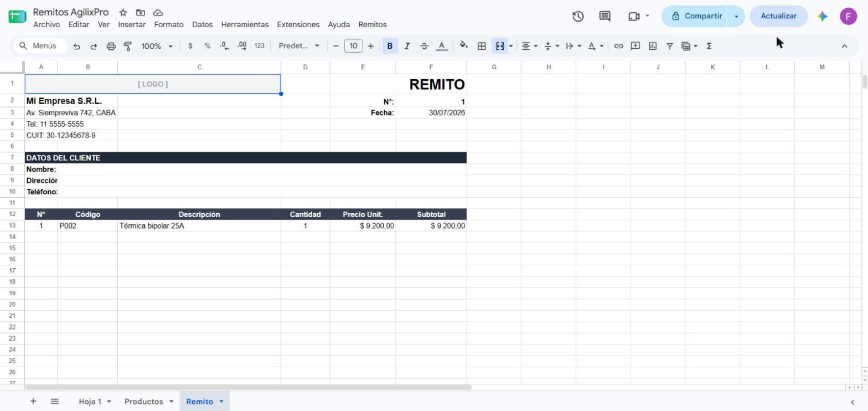Show all sheets list
The height and width of the screenshot is (411, 868).
tap(55, 401)
